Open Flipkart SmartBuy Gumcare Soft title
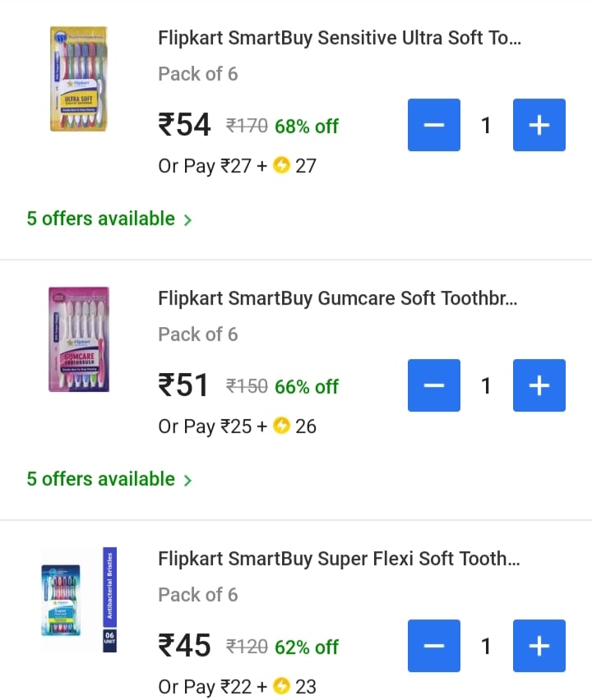Screen dimensions: 592x700 click(337, 298)
